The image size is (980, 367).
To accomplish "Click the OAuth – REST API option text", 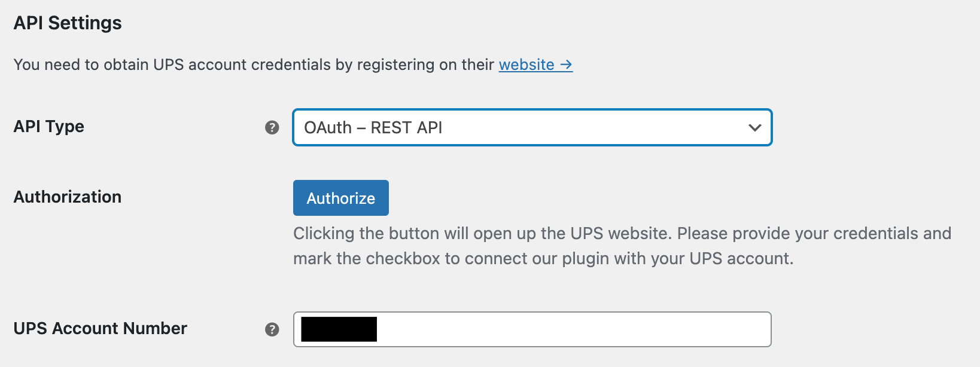I will pos(373,127).
